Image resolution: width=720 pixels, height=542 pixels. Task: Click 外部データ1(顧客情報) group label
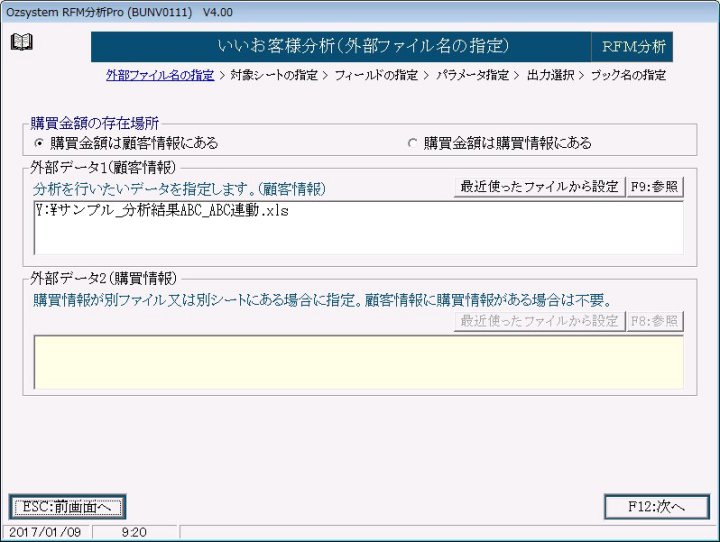pos(103,168)
